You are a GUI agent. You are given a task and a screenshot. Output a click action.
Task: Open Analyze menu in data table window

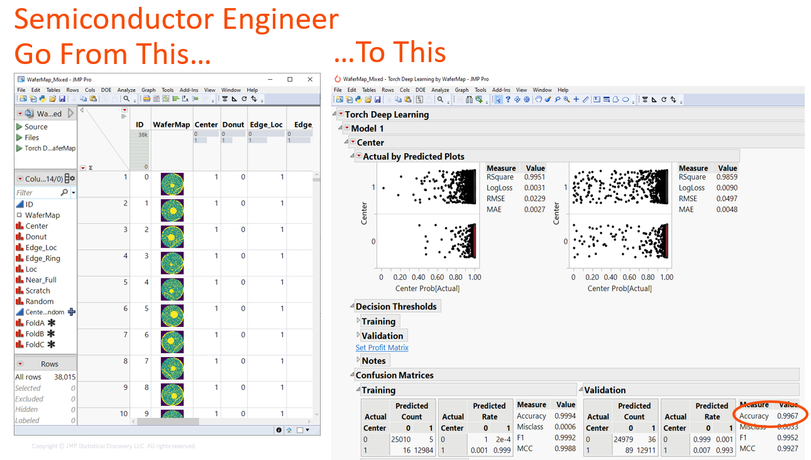[126, 90]
